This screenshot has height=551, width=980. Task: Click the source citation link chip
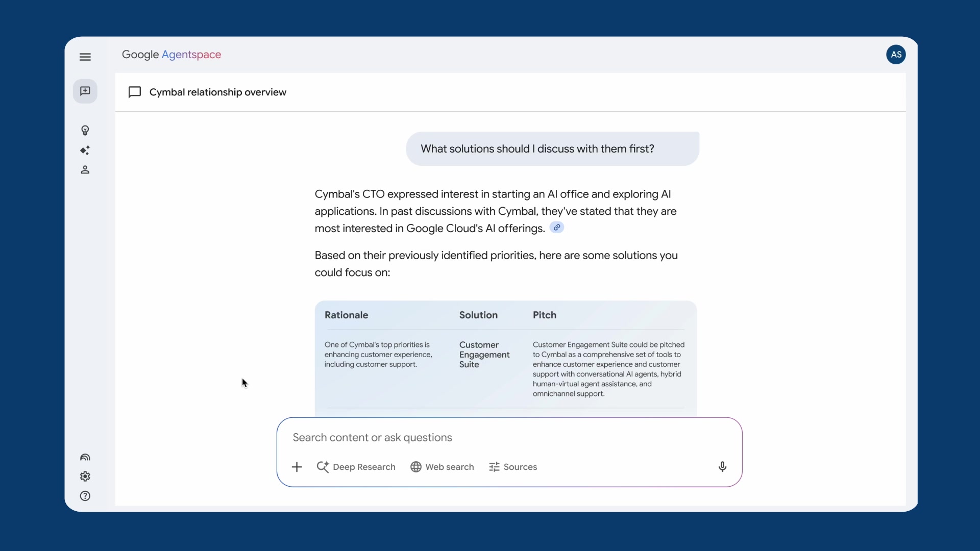coord(557,228)
